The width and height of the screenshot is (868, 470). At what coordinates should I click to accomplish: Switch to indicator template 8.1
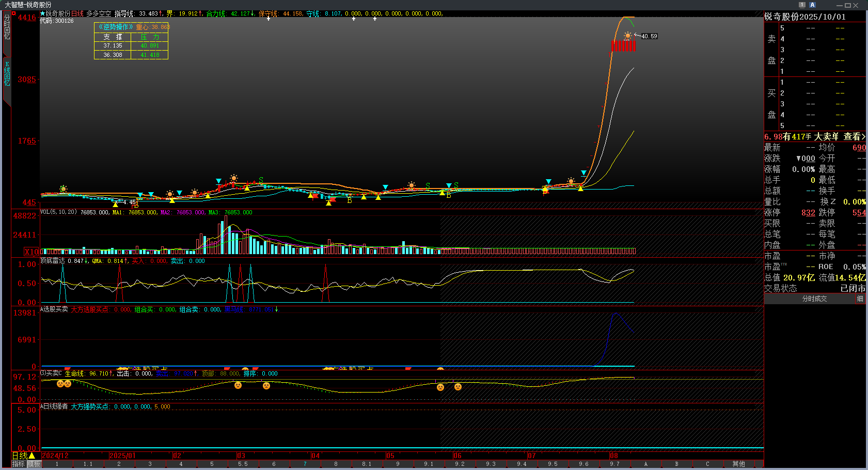click(367, 464)
